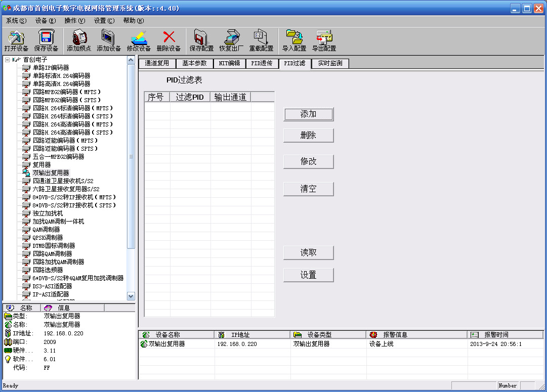Switch to the 基本参数 tab
The width and height of the screenshot is (547, 392).
(x=194, y=63)
